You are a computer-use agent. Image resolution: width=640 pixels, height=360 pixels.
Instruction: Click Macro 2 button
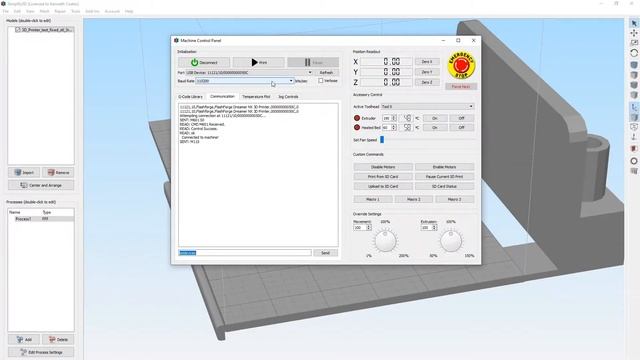[413, 199]
